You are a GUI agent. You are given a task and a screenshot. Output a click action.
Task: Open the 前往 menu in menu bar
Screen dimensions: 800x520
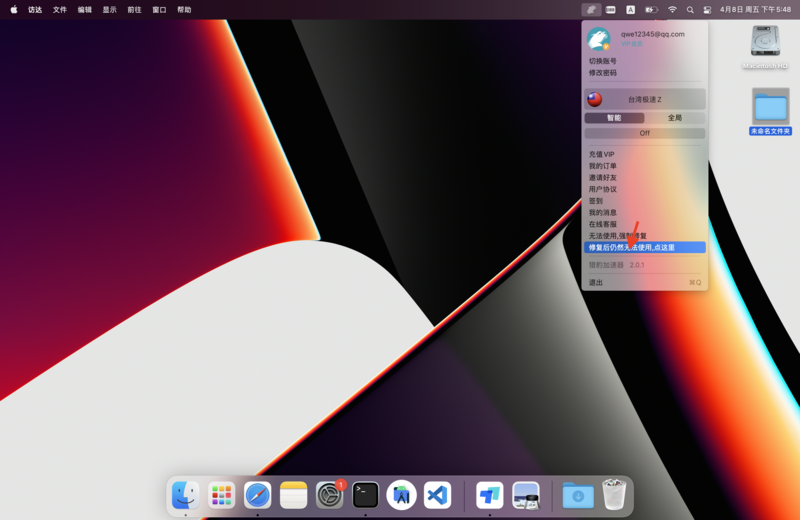[x=134, y=10]
